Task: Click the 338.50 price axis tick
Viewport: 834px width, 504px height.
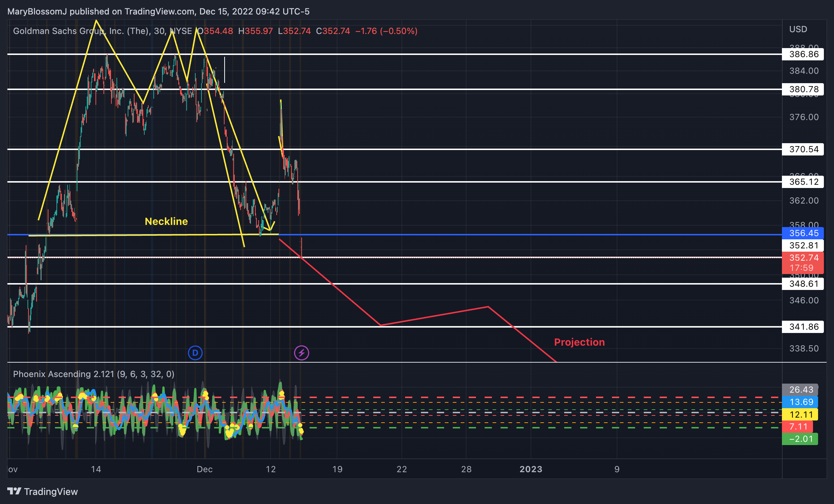Action: pos(804,349)
